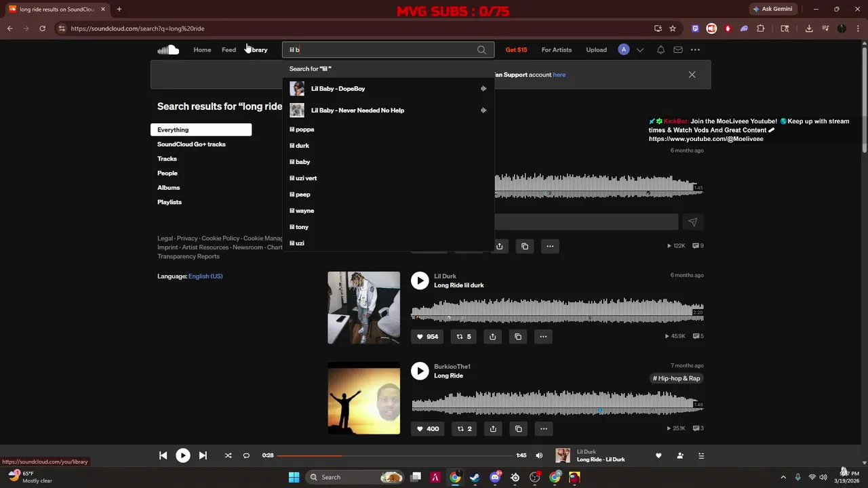Image resolution: width=868 pixels, height=488 pixels.
Task: Pick the lil poppa suggestion
Action: 388,129
